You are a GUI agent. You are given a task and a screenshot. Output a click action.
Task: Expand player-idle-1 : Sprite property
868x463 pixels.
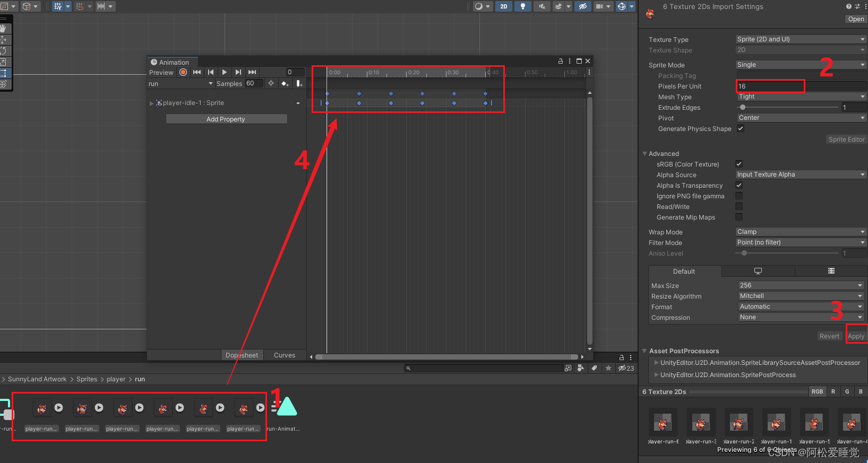152,103
